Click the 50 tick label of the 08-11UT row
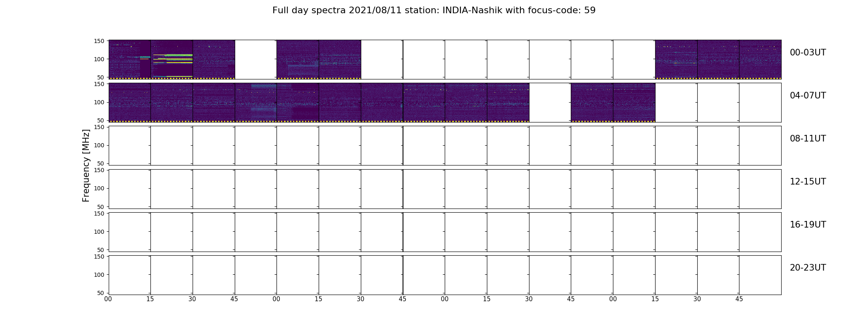868x331 pixels. pos(101,163)
